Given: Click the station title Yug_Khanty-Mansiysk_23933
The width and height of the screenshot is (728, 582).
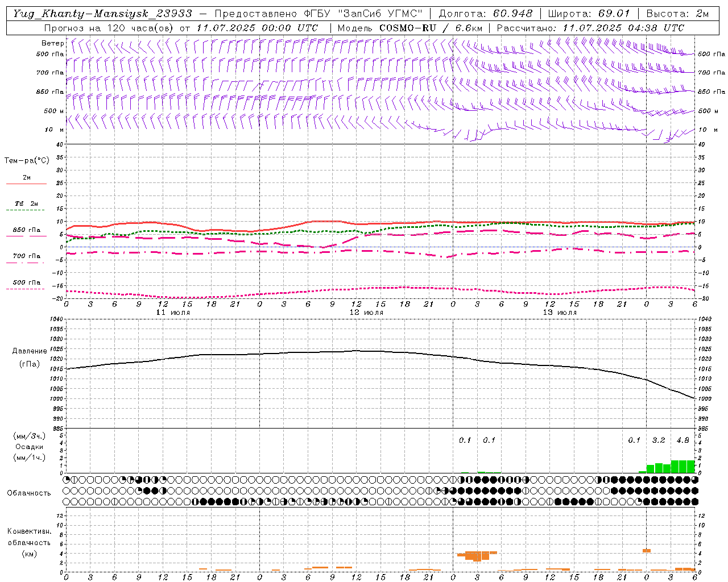Looking at the screenshot, I should (x=102, y=14).
